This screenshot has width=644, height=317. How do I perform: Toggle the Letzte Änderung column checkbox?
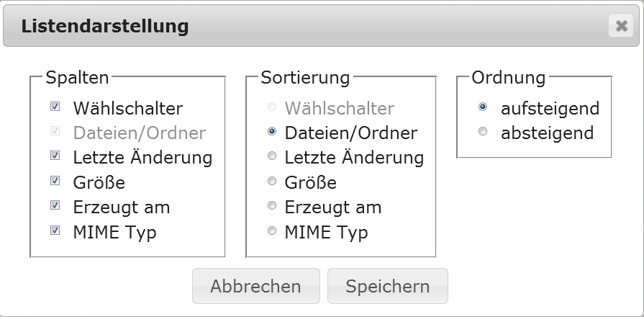point(55,156)
